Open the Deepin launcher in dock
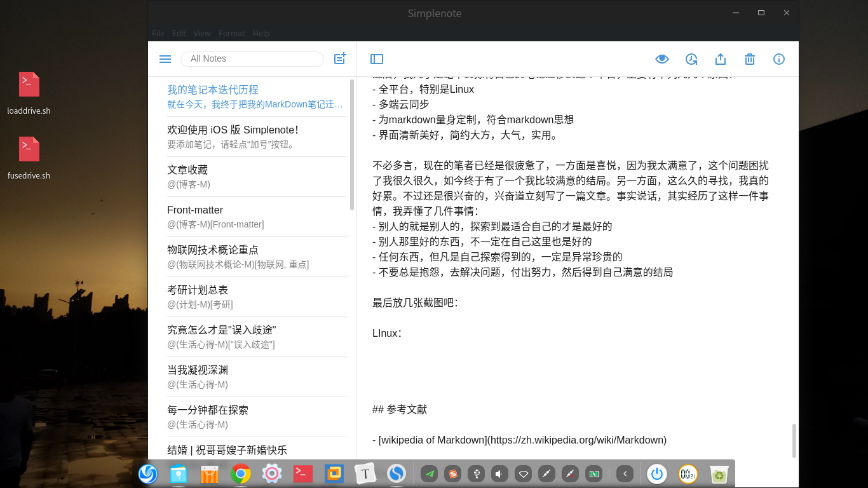The image size is (868, 488). tap(147, 473)
